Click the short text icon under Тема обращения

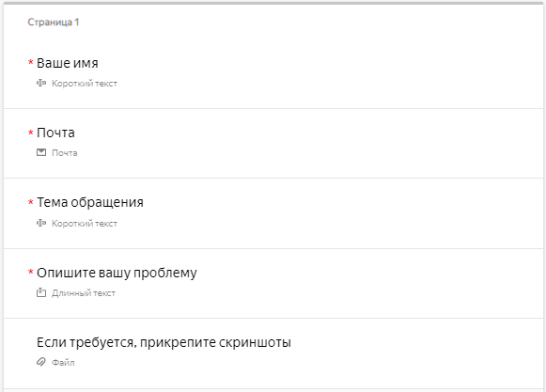41,223
